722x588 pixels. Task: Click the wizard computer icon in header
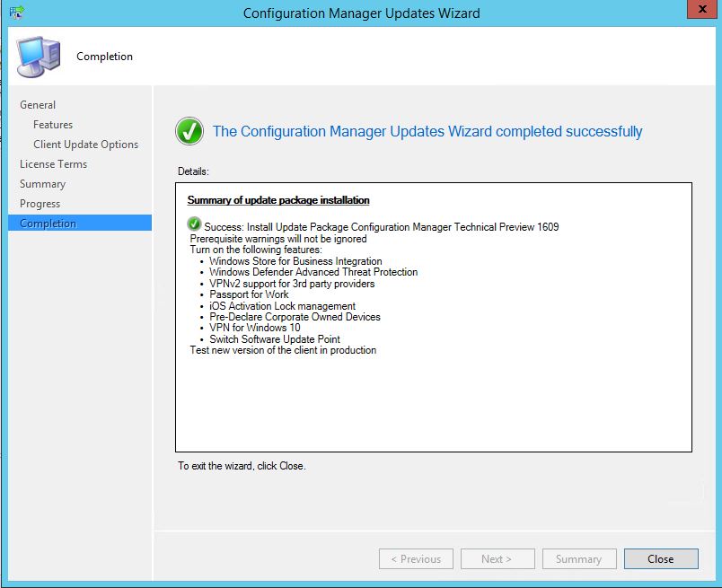tap(40, 56)
